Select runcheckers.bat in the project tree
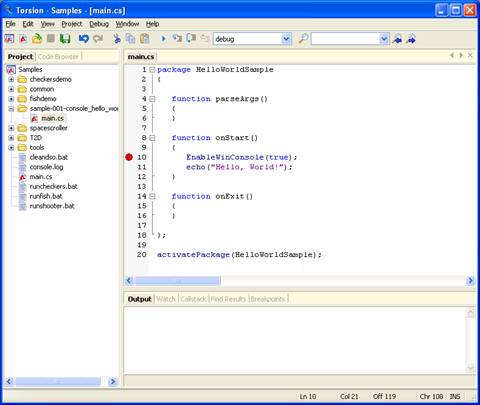 coord(53,186)
